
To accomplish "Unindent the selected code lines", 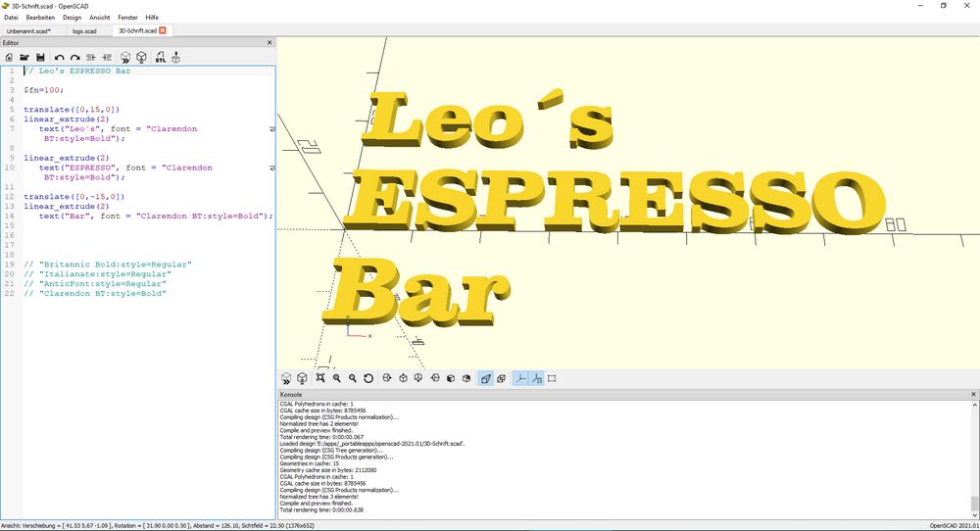I will tap(90, 58).
